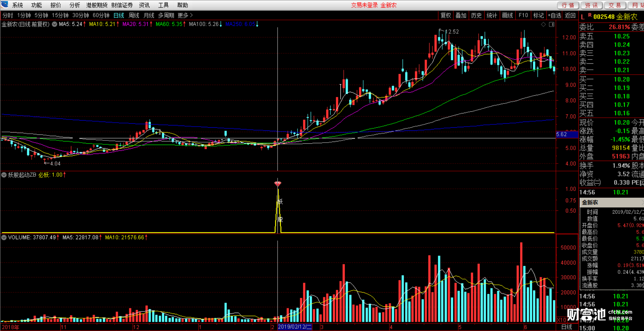The width and height of the screenshot is (644, 331).
Task: Click the MA20: 5.31 indicator label
Action: click(137, 24)
